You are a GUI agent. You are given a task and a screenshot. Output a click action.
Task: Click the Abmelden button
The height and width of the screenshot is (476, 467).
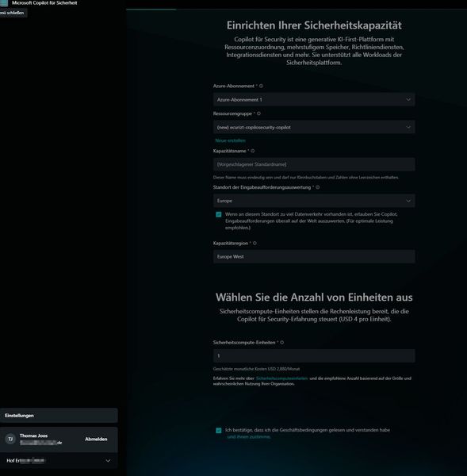coord(96,439)
